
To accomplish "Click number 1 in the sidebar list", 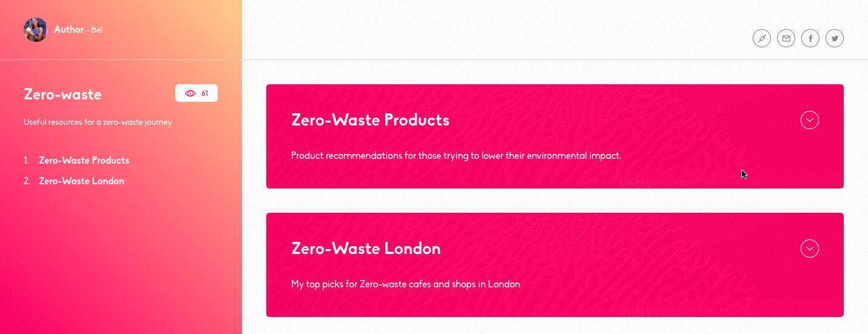I will tap(26, 161).
